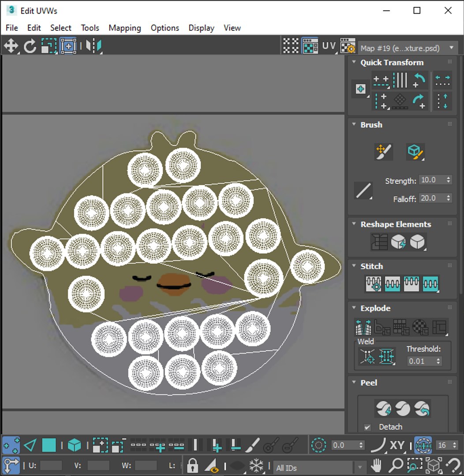Click the weld Threshold value field
This screenshot has width=464, height=476.
coord(420,361)
